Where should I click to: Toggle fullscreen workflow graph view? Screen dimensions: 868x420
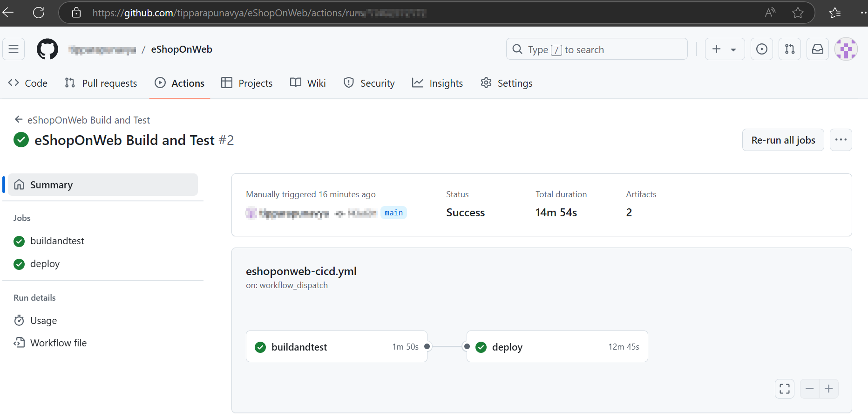785,389
